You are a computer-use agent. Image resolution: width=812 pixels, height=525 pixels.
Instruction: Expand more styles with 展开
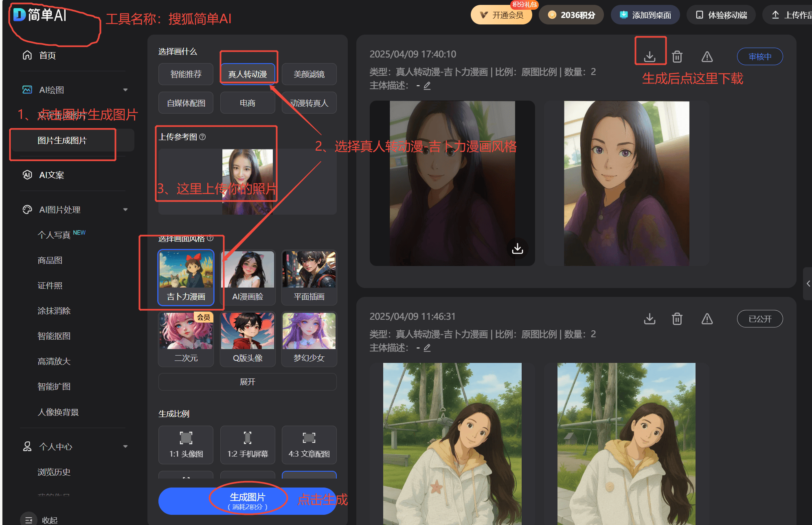pyautogui.click(x=247, y=382)
